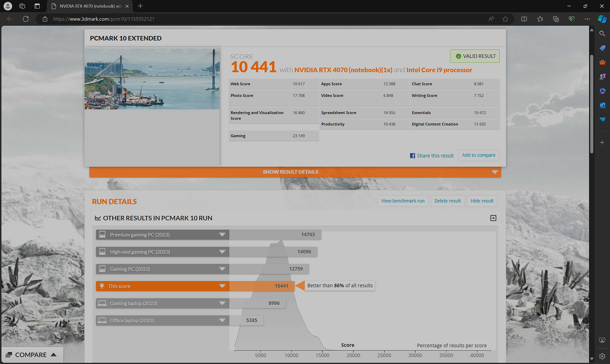Open the tab actions menu icon
Screen dimensions: 610x364
[x=37, y=6]
